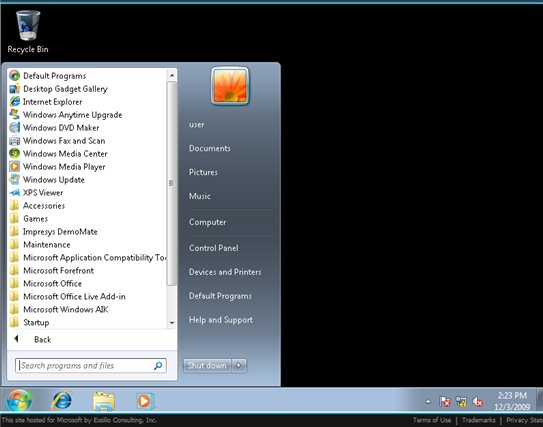Expand the Microsoft Forefront folder
Screen dimensions: 543x427
click(x=52, y=270)
